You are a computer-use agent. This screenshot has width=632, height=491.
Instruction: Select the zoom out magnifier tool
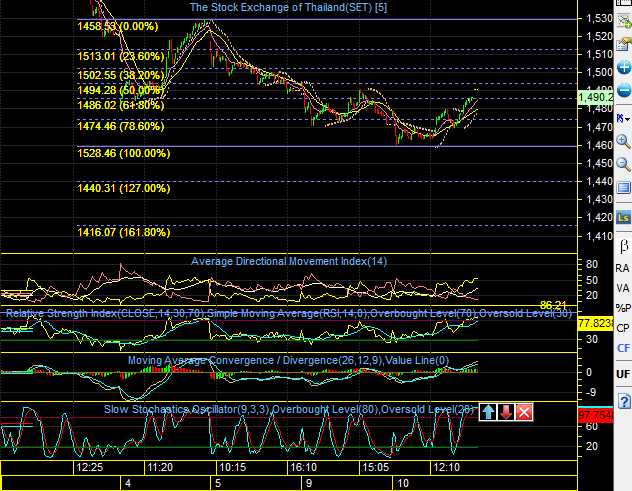coord(624,164)
